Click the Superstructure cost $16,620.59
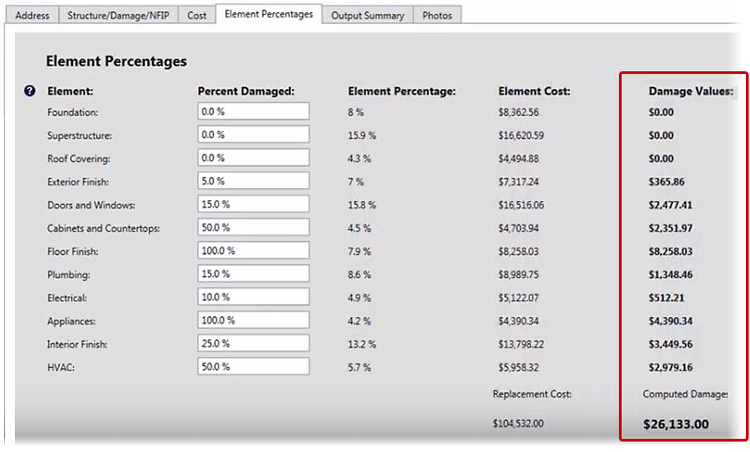The image size is (750, 452). point(521,135)
